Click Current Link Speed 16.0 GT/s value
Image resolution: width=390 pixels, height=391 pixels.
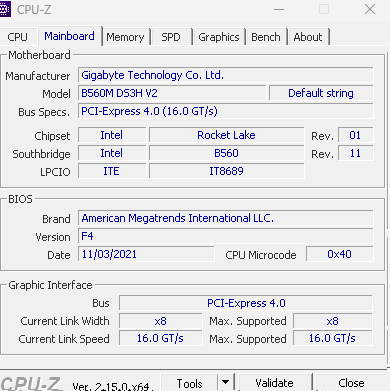coord(161,338)
